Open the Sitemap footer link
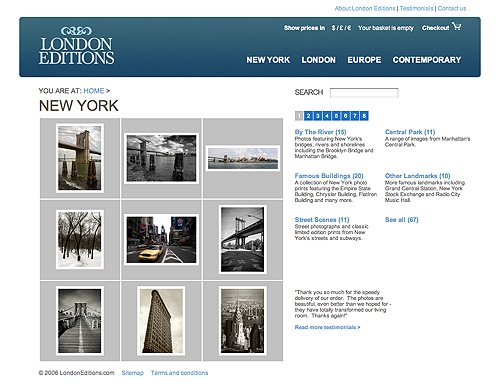500x384 pixels. 132,373
